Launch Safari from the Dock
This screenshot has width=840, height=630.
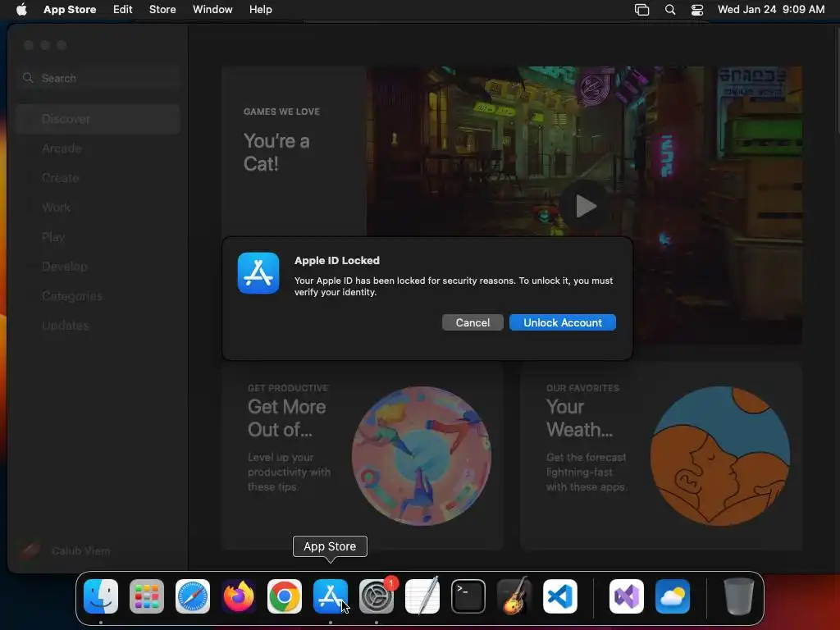coord(193,596)
